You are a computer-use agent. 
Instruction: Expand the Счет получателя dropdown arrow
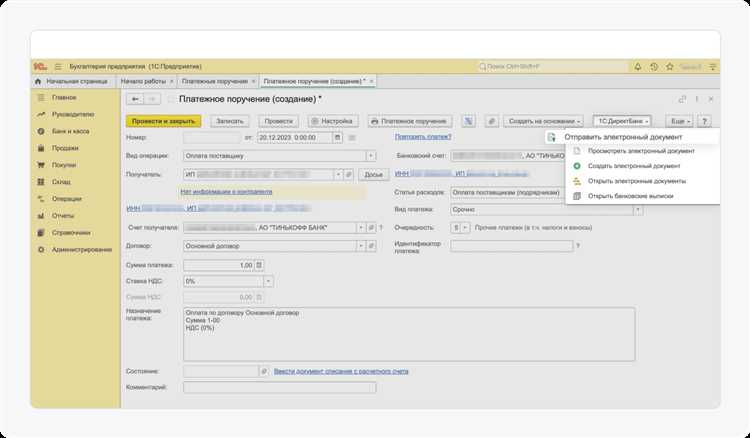[361, 228]
